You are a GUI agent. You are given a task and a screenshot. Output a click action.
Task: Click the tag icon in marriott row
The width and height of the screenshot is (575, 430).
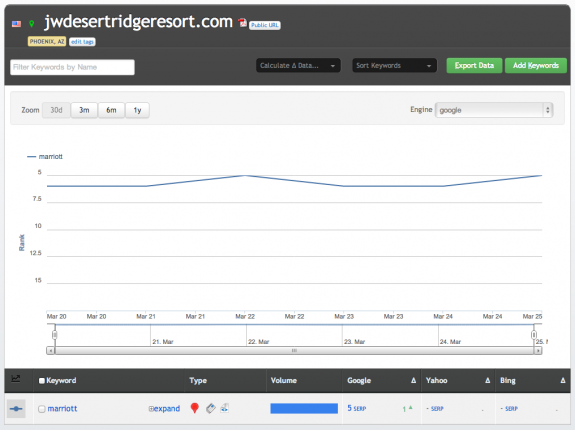[x=210, y=408]
